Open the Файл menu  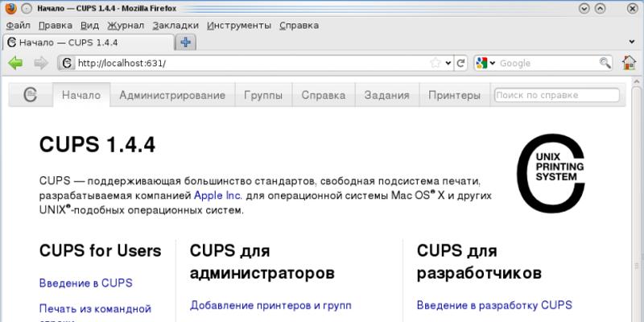coord(19,26)
